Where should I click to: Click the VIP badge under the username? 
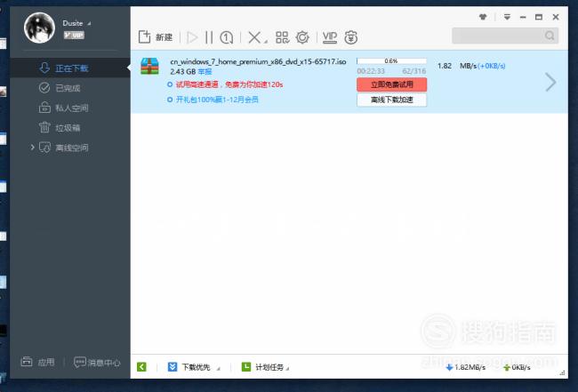click(74, 35)
